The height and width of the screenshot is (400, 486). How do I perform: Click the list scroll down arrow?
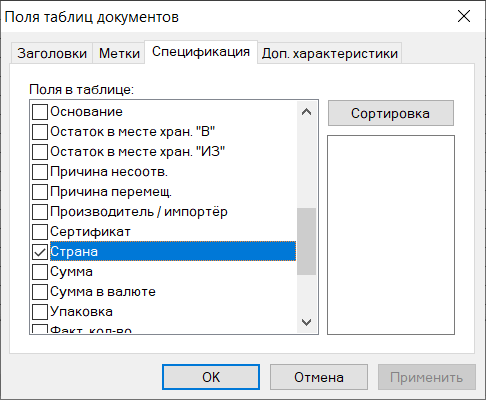point(306,322)
